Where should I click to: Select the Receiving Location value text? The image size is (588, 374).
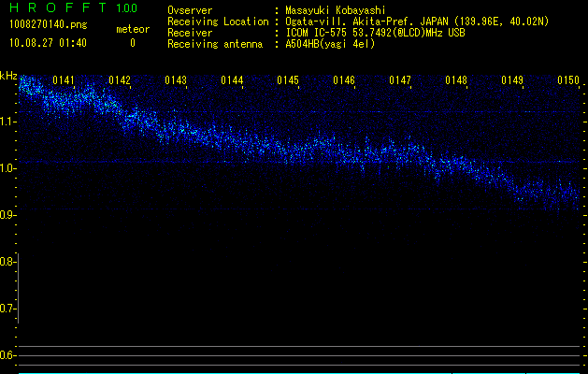pyautogui.click(x=416, y=22)
